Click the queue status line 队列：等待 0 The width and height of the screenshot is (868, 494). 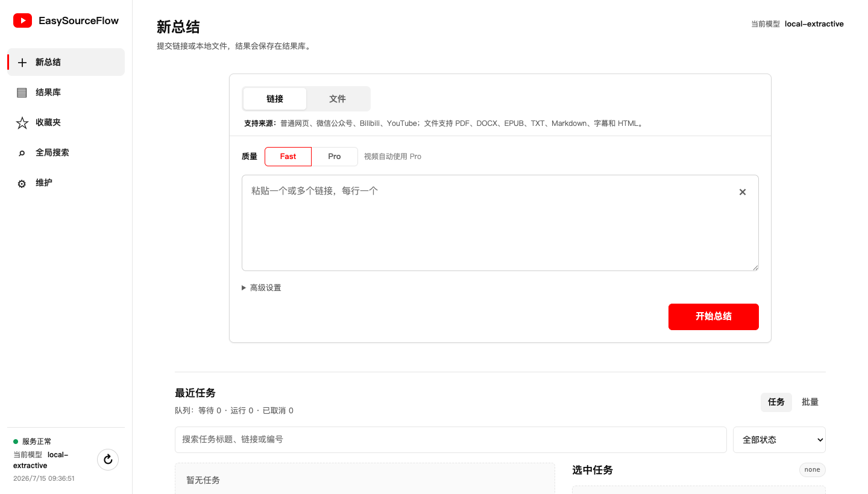click(234, 411)
